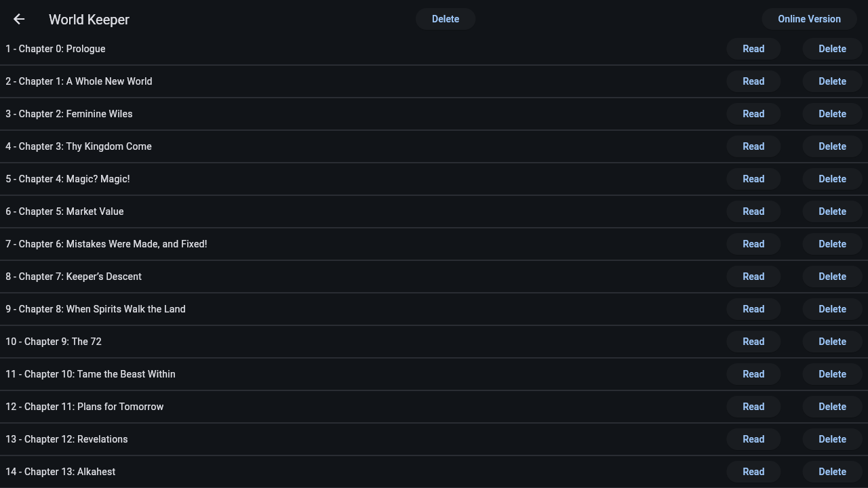This screenshot has height=488, width=868.
Task: Click the back arrow icon
Action: click(x=19, y=19)
